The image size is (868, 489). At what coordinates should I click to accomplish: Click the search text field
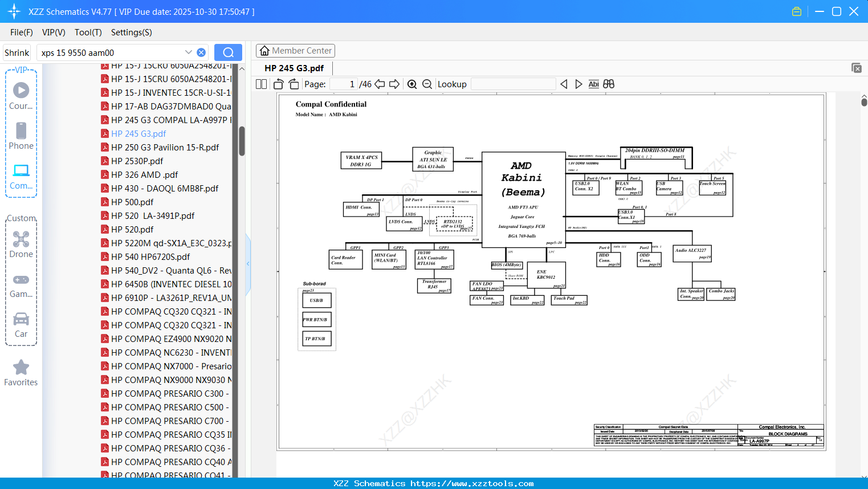point(112,52)
